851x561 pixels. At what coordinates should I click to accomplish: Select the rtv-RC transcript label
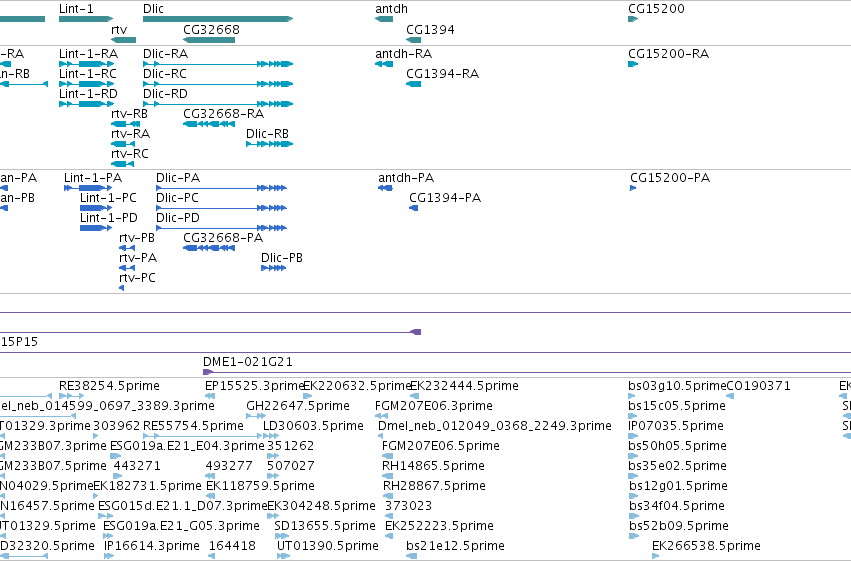[129, 154]
